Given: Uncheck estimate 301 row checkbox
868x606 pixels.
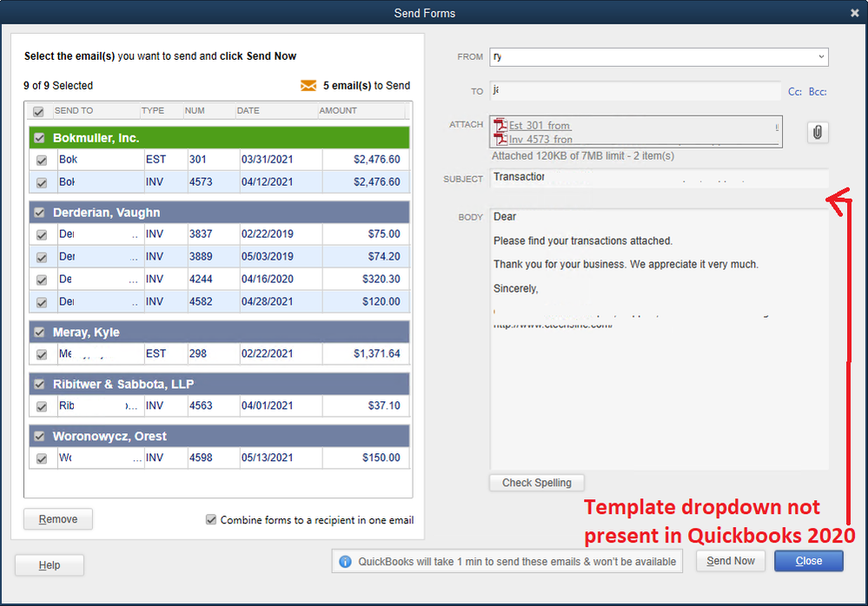Looking at the screenshot, I should click(42, 161).
